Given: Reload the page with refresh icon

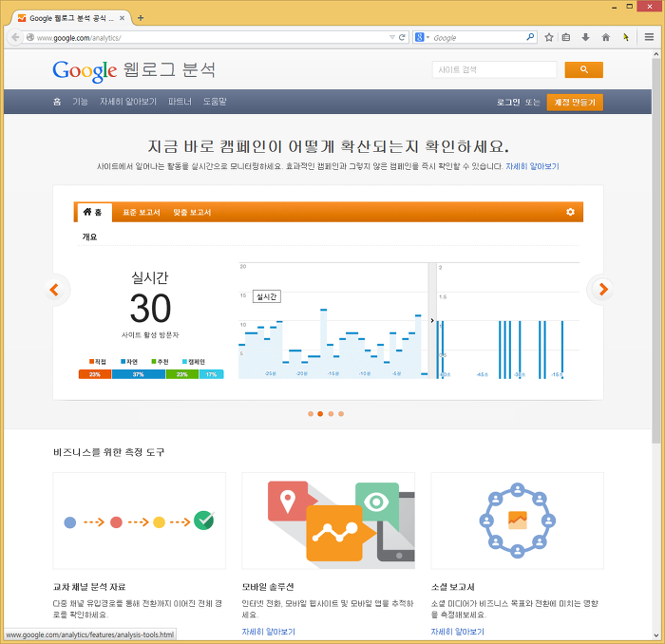Looking at the screenshot, I should [402, 37].
